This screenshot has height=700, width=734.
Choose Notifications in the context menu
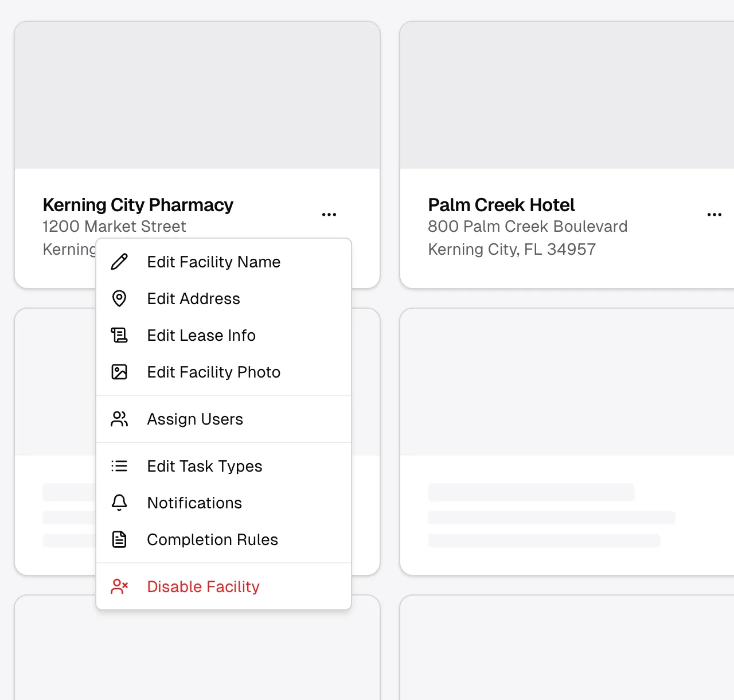(224, 503)
